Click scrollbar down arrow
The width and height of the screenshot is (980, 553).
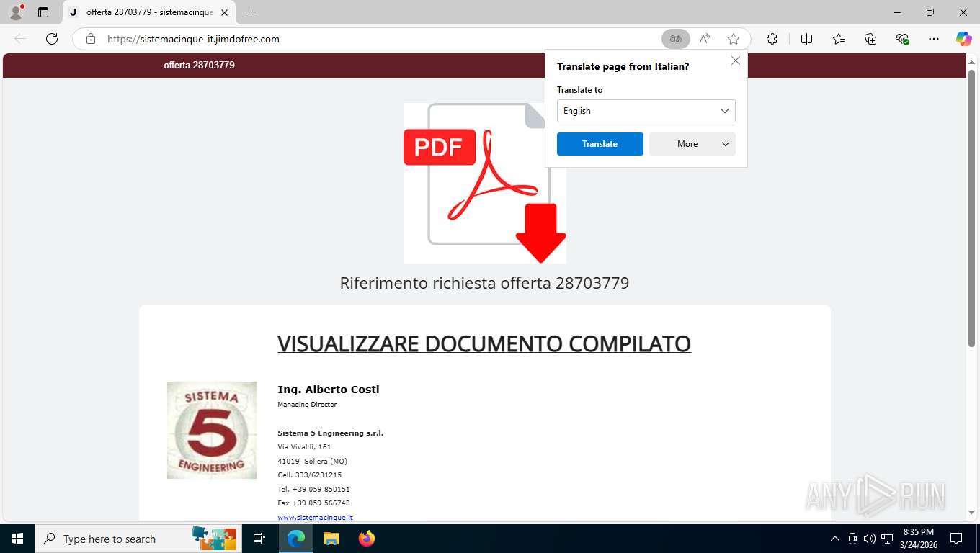pyautogui.click(x=971, y=513)
